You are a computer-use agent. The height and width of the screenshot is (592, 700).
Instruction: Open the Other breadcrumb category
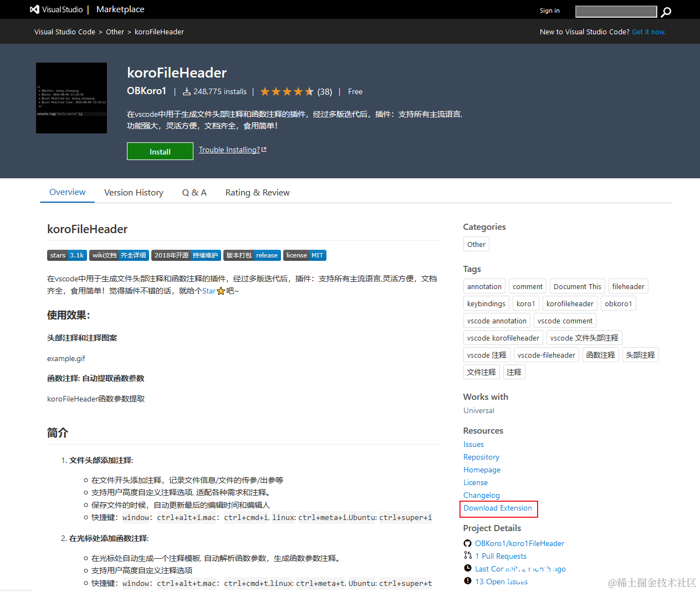click(x=115, y=32)
